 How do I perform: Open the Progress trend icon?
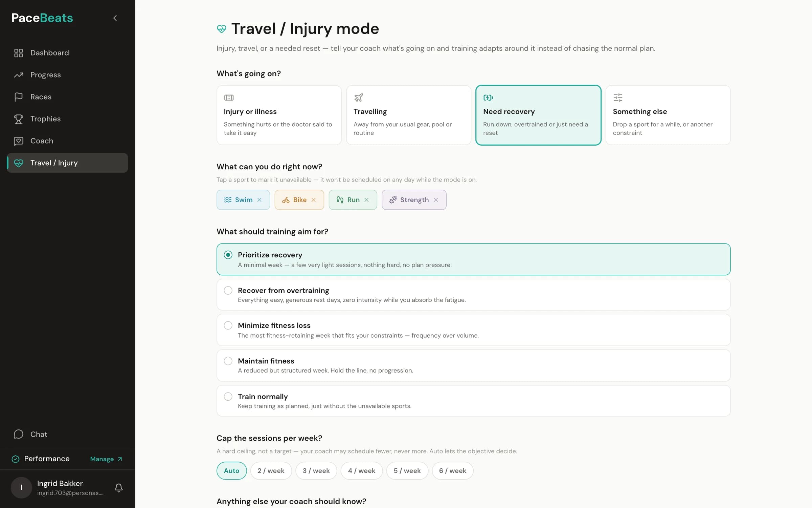click(x=19, y=75)
